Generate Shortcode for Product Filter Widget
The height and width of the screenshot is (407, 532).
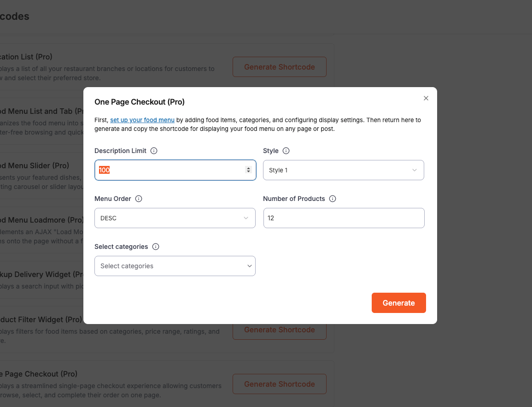click(x=279, y=330)
